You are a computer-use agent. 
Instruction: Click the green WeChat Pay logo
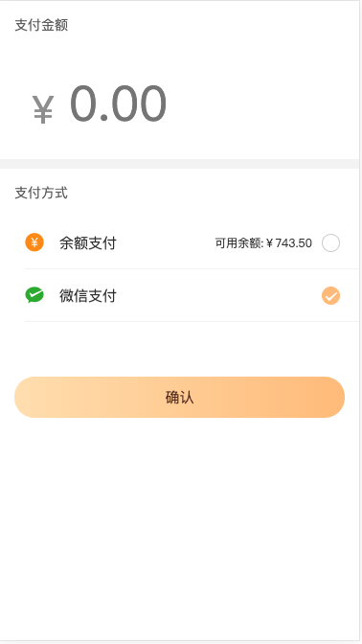pos(34,295)
